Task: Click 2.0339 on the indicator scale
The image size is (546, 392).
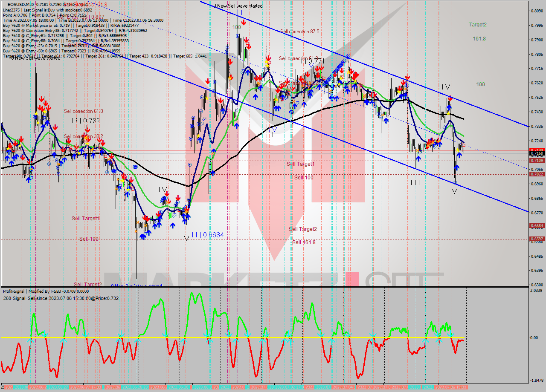Action: (x=537, y=291)
